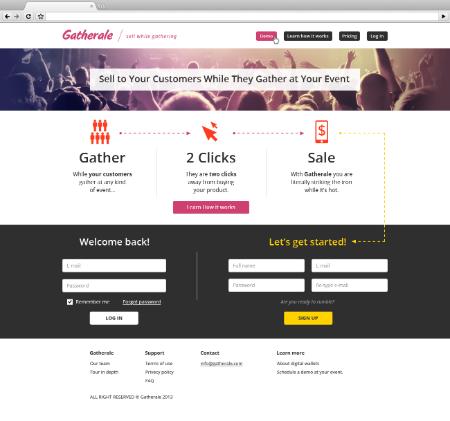Open the Demo nav item
The image size is (450, 421).
[266, 36]
